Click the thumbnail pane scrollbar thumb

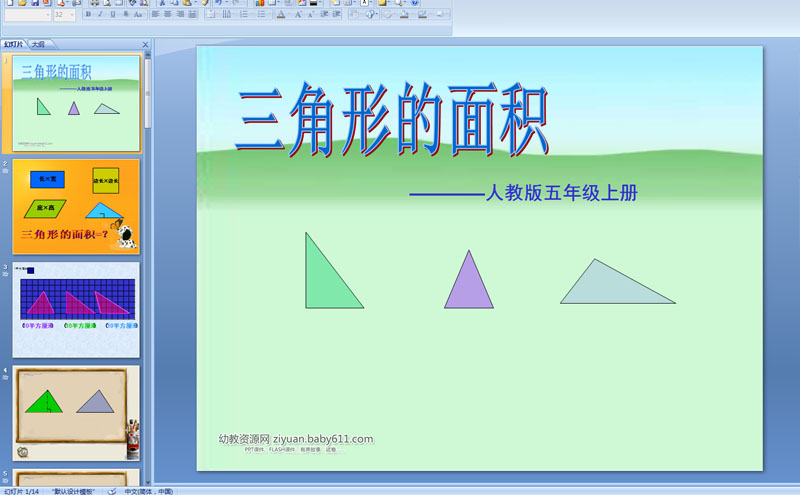(x=148, y=93)
